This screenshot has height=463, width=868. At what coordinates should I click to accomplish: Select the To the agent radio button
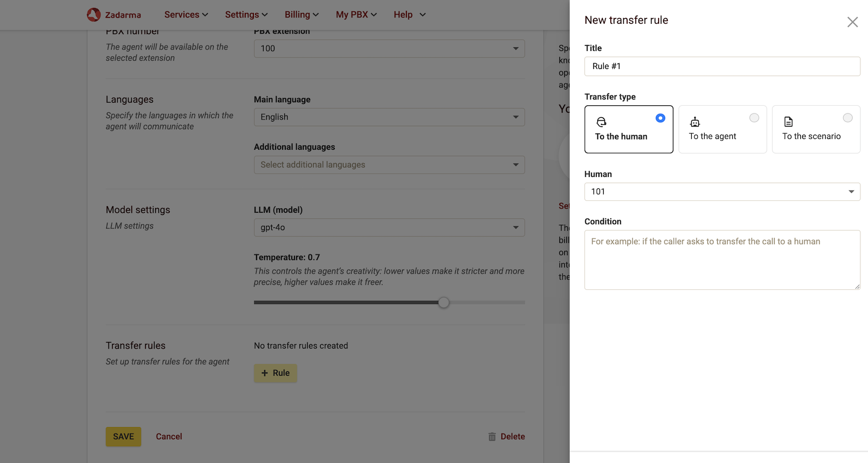754,118
